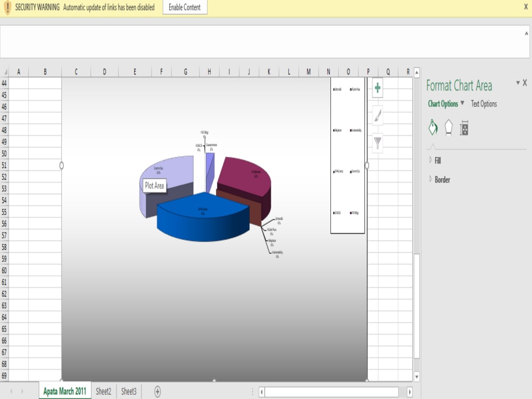Expand the formula bar
The image size is (532, 399).
[x=526, y=33]
